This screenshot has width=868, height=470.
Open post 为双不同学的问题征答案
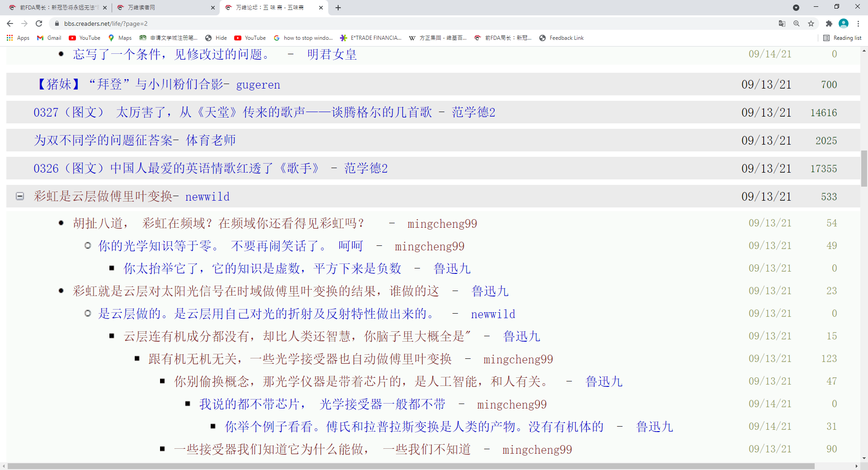(x=103, y=141)
